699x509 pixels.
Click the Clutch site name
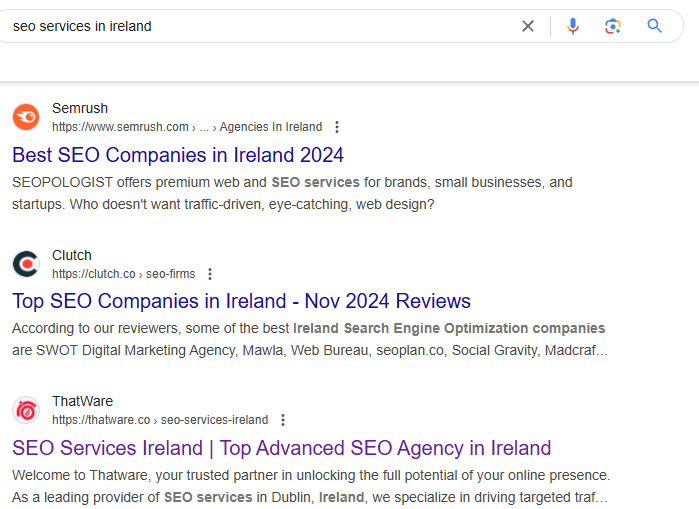click(72, 255)
